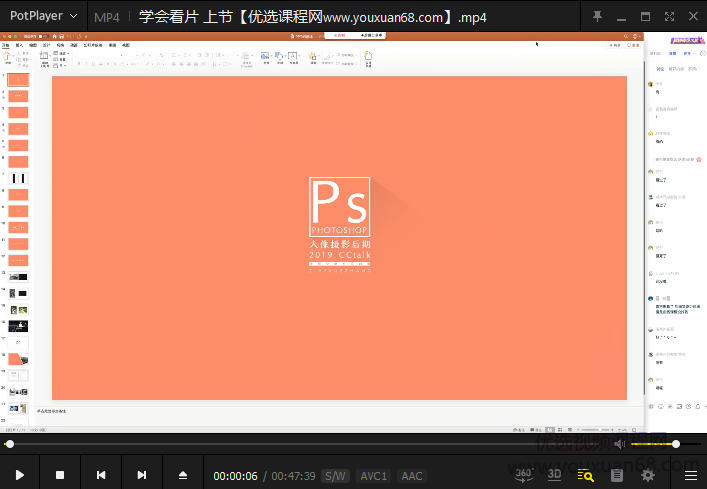Screen dimensions: 707x489
Task: Click the volume slider track
Action: [x=655, y=444]
